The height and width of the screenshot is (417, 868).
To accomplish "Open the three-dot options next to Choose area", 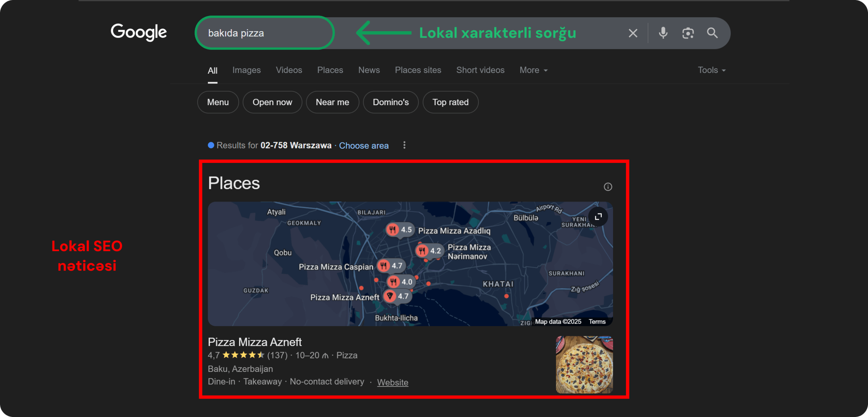I will [x=404, y=145].
